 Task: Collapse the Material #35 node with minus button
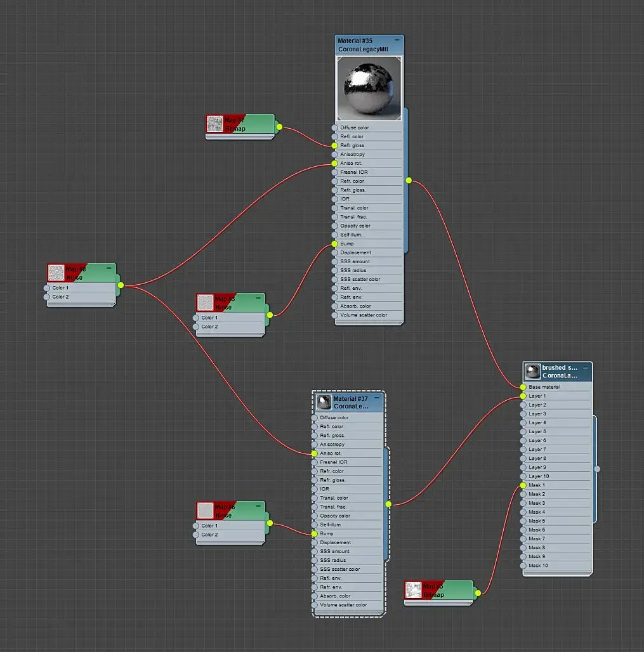tap(397, 40)
